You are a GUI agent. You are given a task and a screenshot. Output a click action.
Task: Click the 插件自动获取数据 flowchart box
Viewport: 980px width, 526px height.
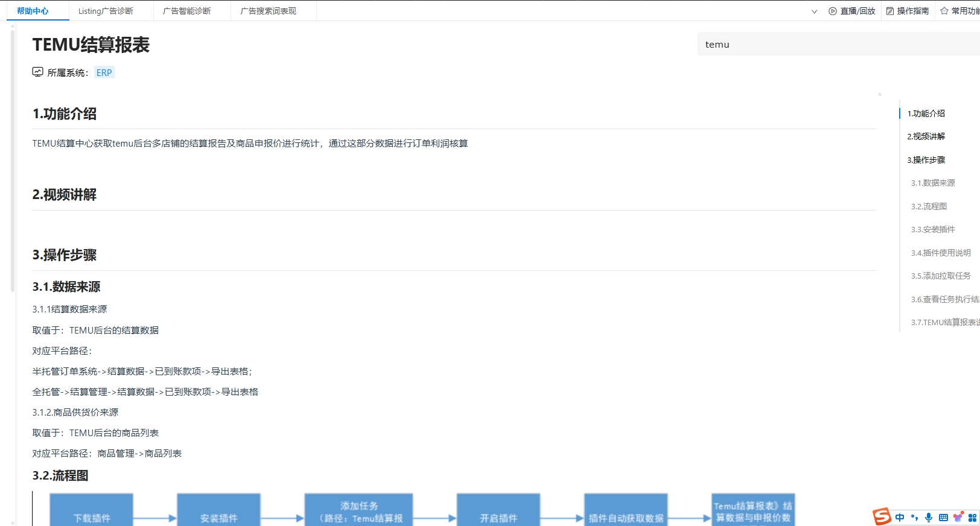626,510
